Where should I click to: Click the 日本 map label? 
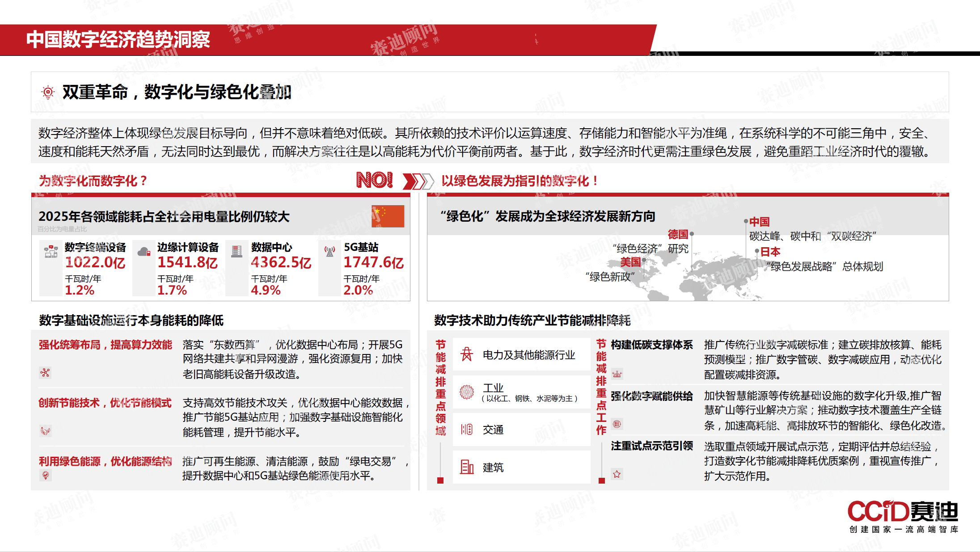(x=770, y=252)
